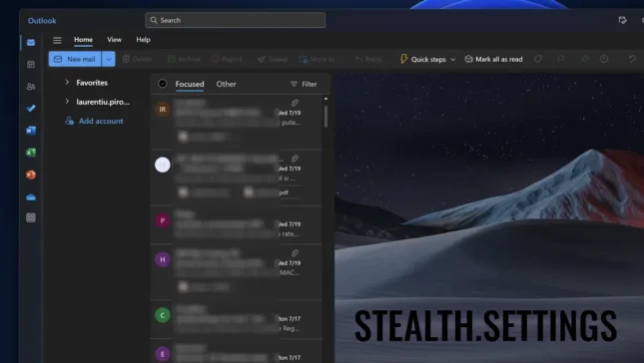This screenshot has height=363, width=644.
Task: Launch Word from the sidebar
Action: [31, 131]
